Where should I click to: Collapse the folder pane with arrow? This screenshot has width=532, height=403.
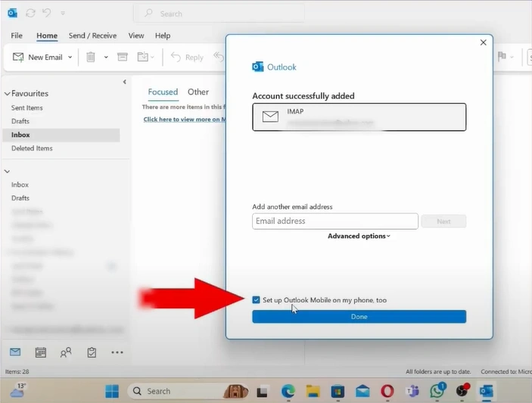click(x=125, y=82)
